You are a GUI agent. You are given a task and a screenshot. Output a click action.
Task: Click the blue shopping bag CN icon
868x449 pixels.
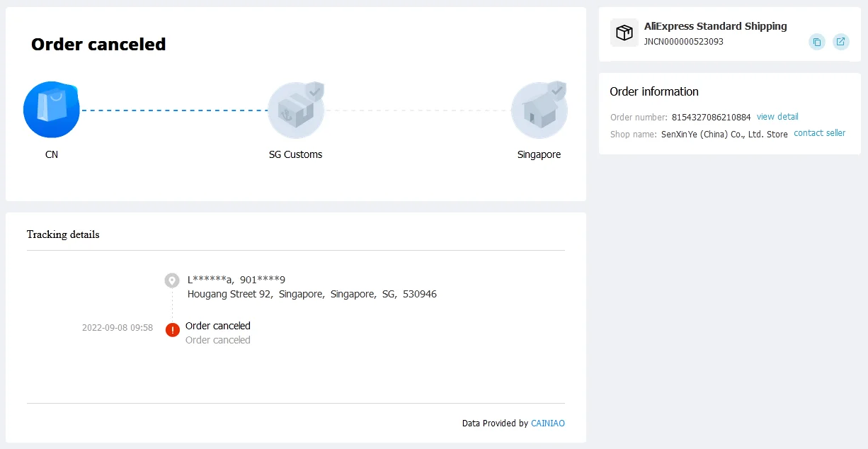click(52, 110)
